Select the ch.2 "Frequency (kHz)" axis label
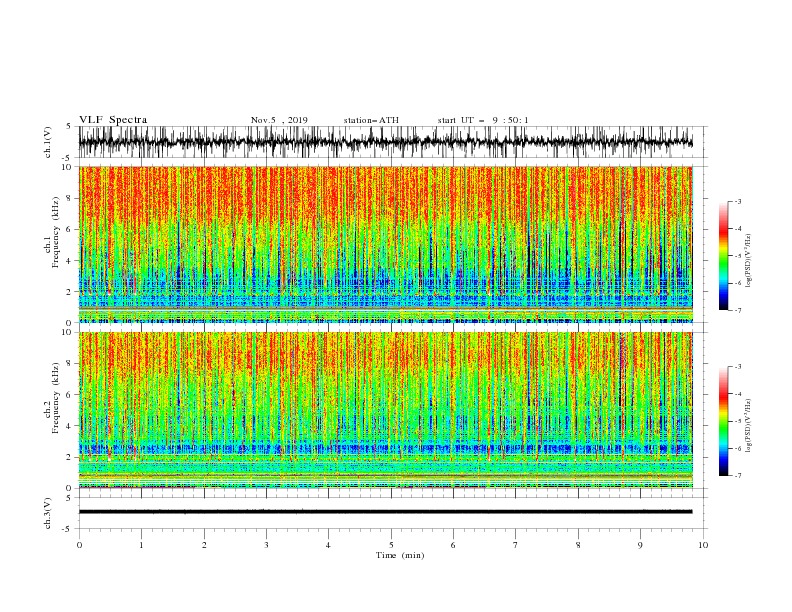 coord(55,398)
